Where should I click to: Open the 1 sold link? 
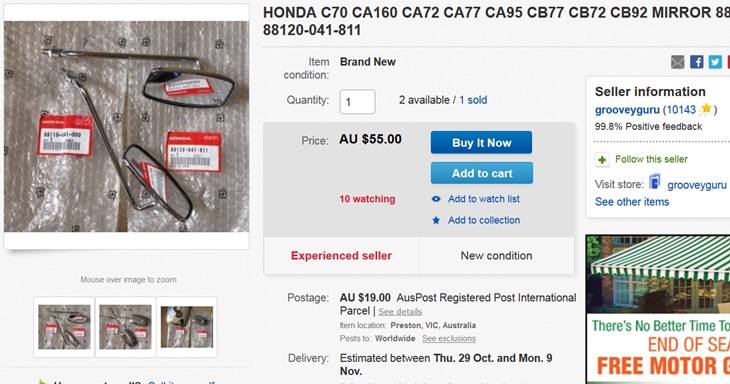[473, 100]
